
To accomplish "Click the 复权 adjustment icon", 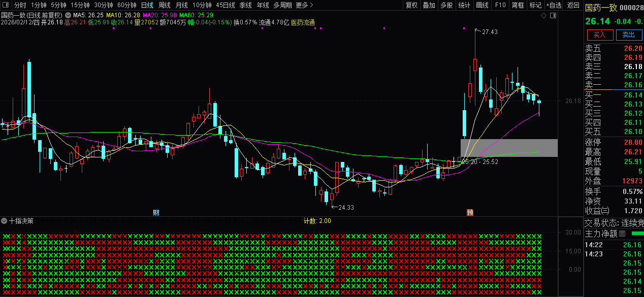I will coord(411,5).
